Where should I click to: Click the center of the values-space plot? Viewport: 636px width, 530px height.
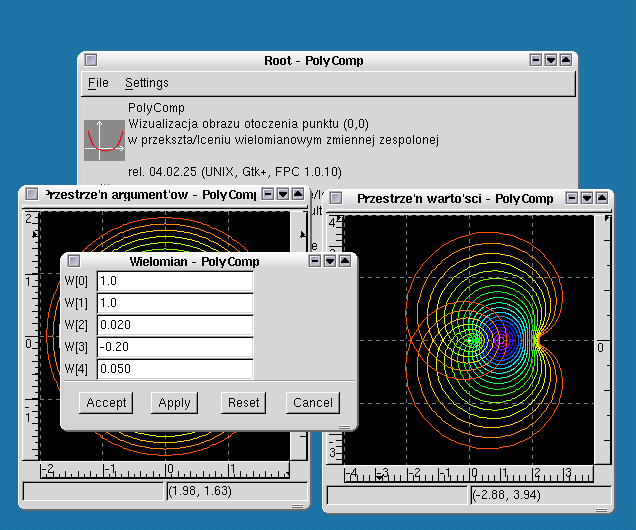(468, 340)
